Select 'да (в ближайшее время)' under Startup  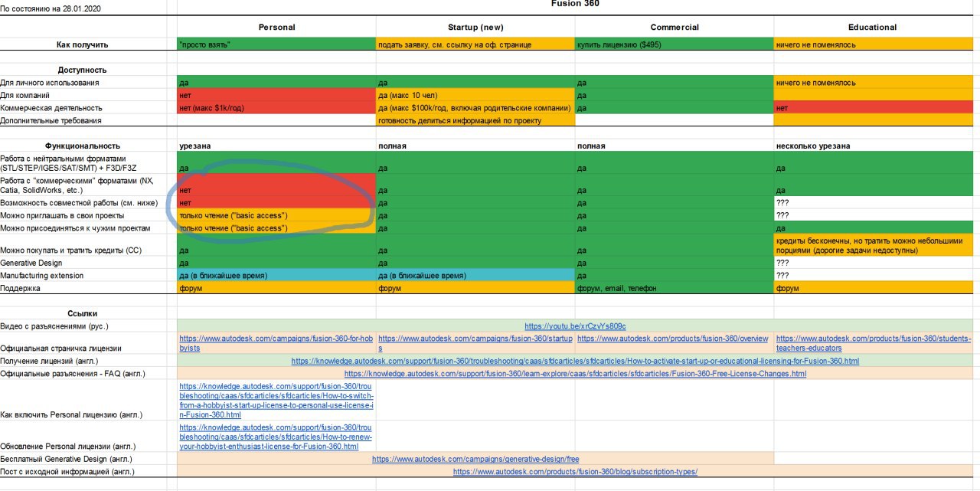[x=475, y=275]
